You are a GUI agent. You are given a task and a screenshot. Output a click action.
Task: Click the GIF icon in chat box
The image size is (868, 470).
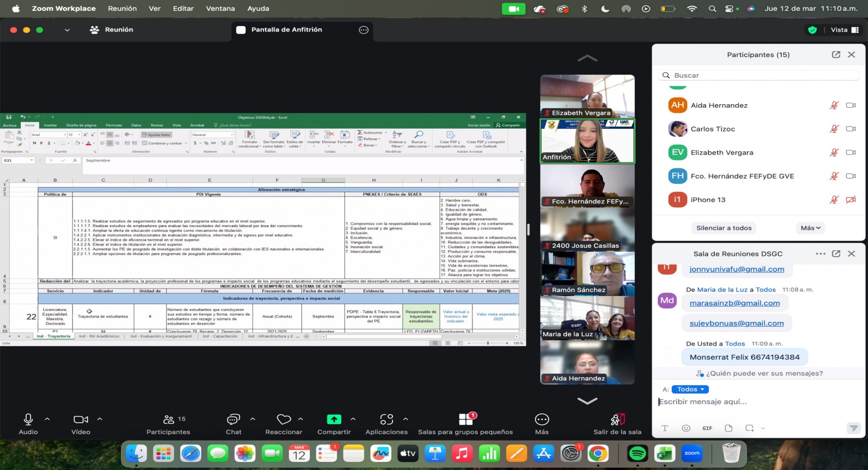[x=707, y=428]
